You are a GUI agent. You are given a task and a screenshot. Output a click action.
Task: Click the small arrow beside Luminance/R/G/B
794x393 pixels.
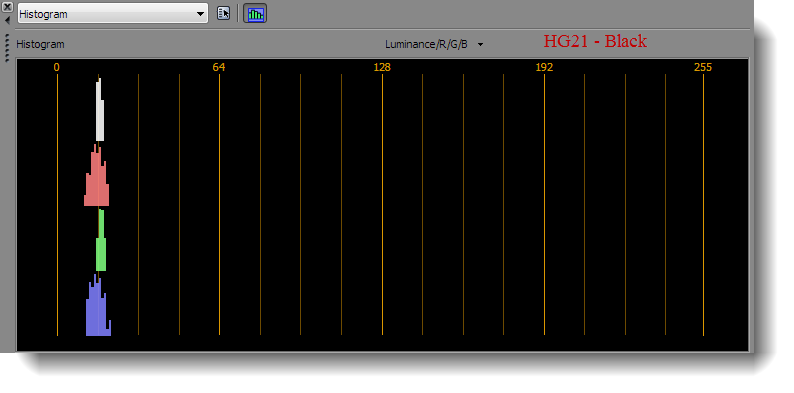[x=481, y=45]
